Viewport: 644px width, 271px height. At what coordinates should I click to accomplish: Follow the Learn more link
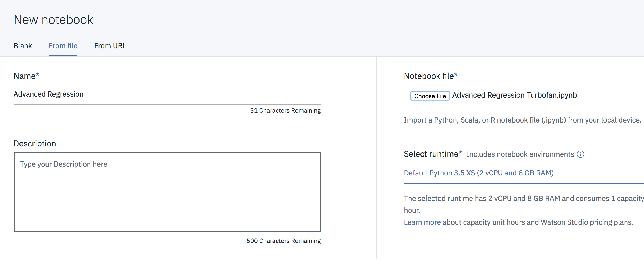coord(422,222)
